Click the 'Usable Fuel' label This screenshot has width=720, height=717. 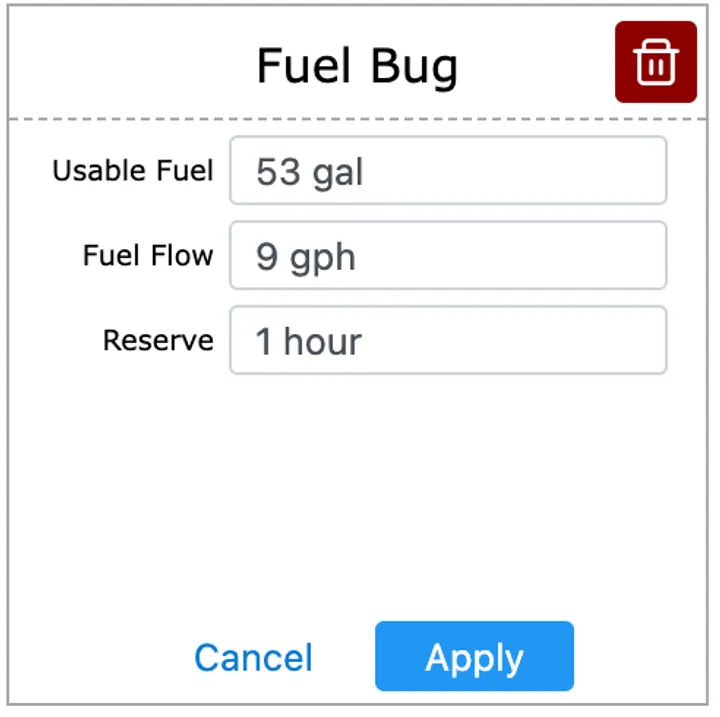tap(133, 171)
